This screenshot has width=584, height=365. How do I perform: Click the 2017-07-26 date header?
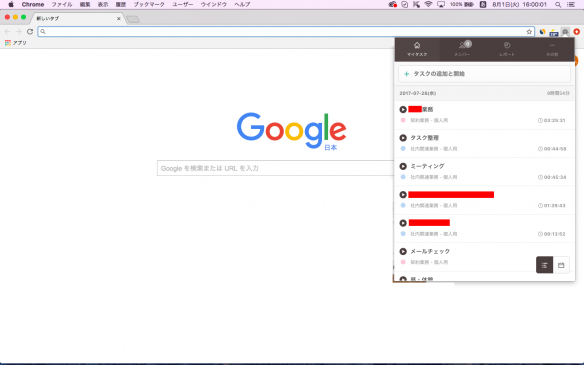[418, 93]
